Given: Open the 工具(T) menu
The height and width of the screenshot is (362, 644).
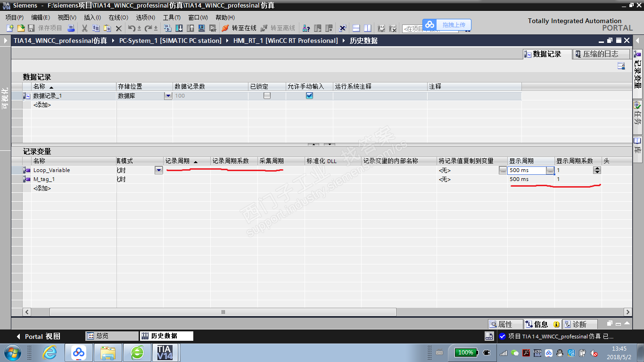Looking at the screenshot, I should coord(172,17).
